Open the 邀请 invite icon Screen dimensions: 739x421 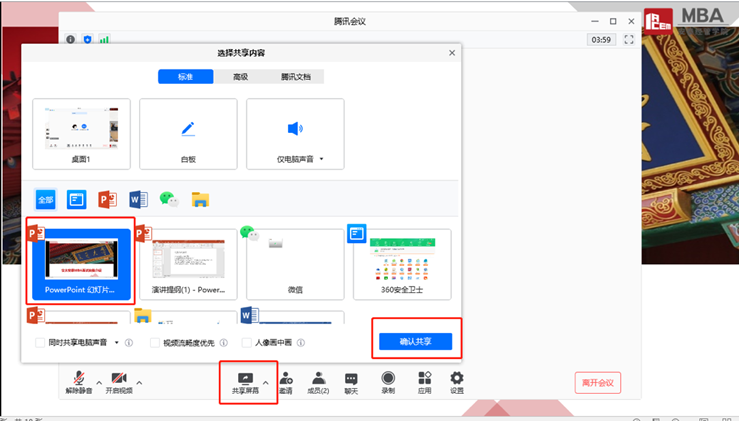pyautogui.click(x=286, y=380)
